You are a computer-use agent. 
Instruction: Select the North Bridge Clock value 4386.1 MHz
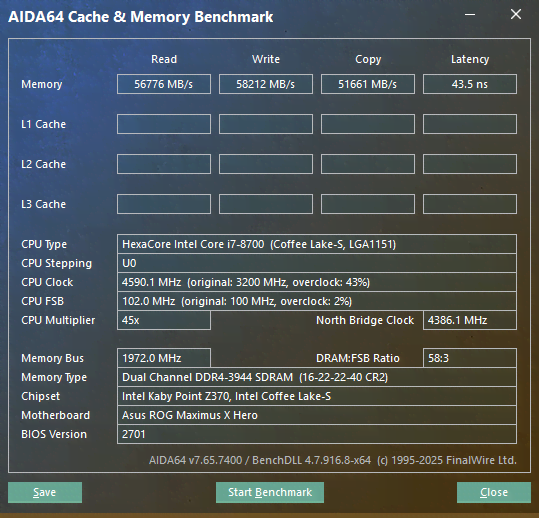click(x=470, y=320)
